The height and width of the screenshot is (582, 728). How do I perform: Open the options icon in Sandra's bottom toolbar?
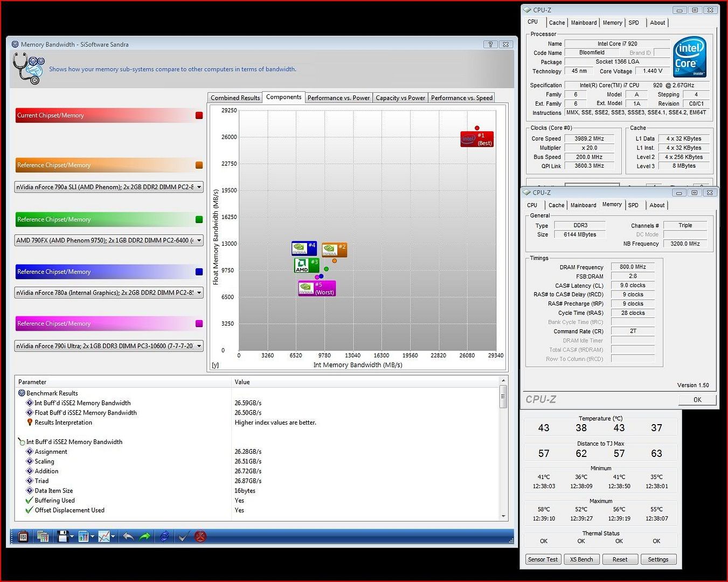(x=23, y=536)
